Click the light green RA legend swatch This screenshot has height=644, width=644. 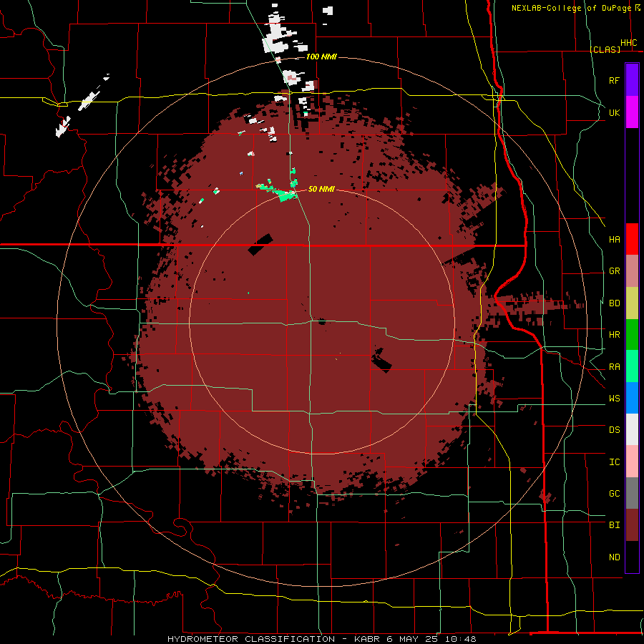(632, 366)
